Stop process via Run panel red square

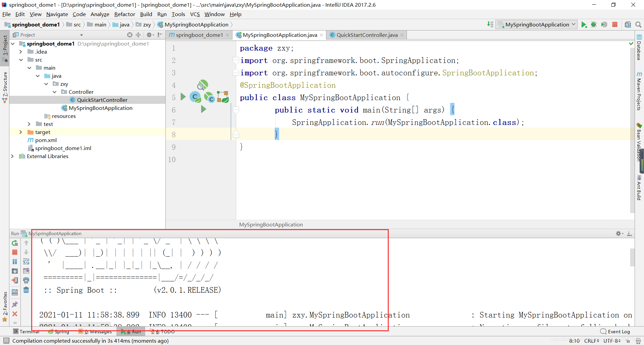click(15, 252)
